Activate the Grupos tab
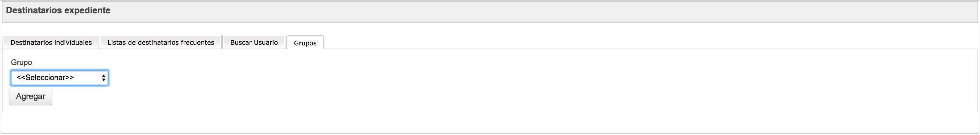This screenshot has height=135, width=980. 305,43
